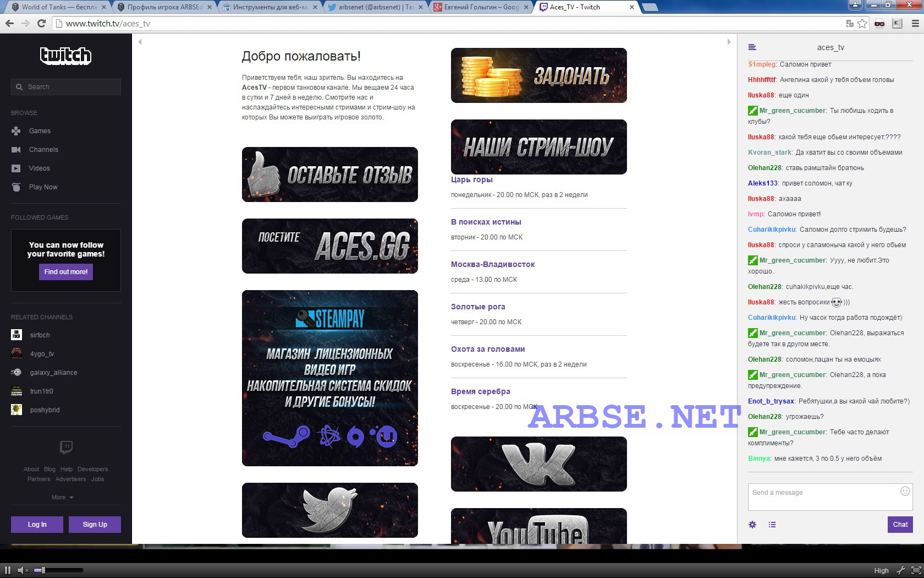Click the VK logo banner
Viewport: 924px width, 578px height.
click(539, 464)
